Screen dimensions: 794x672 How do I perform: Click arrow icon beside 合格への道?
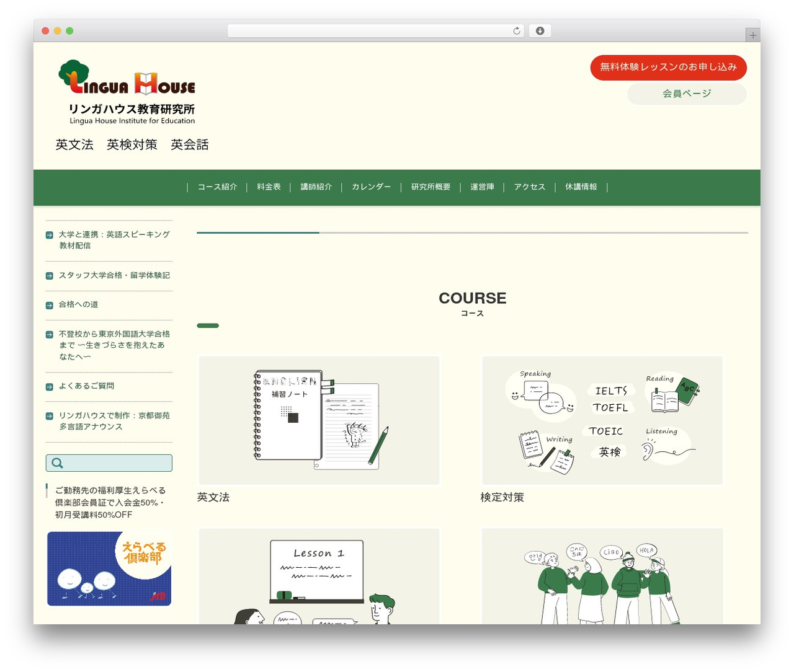[50, 305]
